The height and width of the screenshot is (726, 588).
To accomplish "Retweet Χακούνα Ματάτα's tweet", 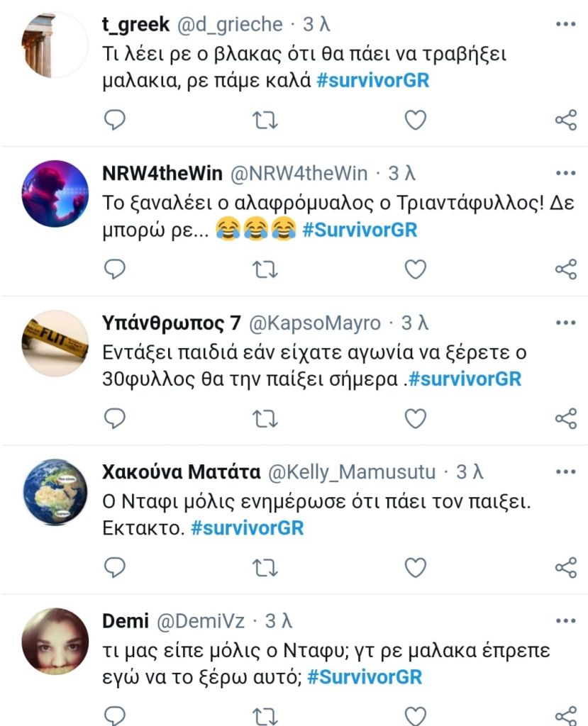I will [x=265, y=568].
